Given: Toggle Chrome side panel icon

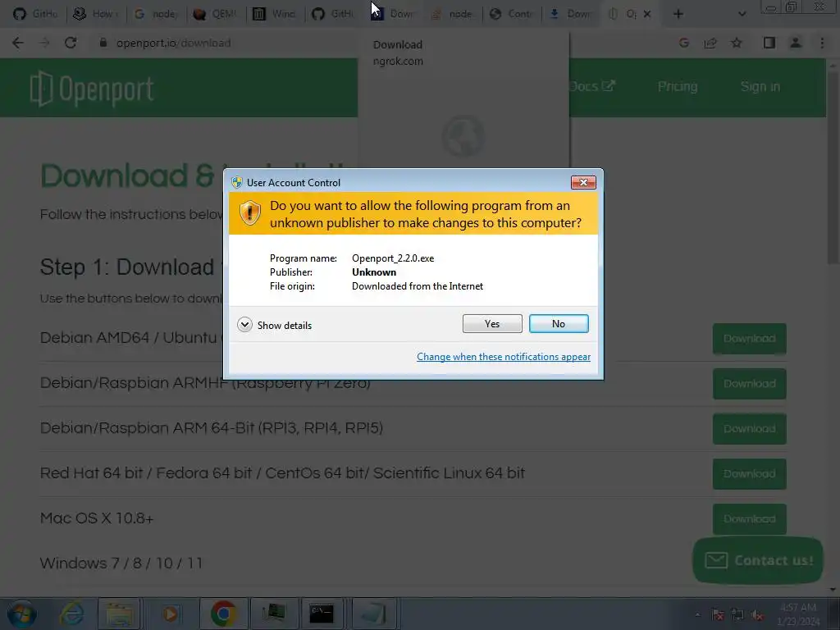Looking at the screenshot, I should click(x=769, y=43).
